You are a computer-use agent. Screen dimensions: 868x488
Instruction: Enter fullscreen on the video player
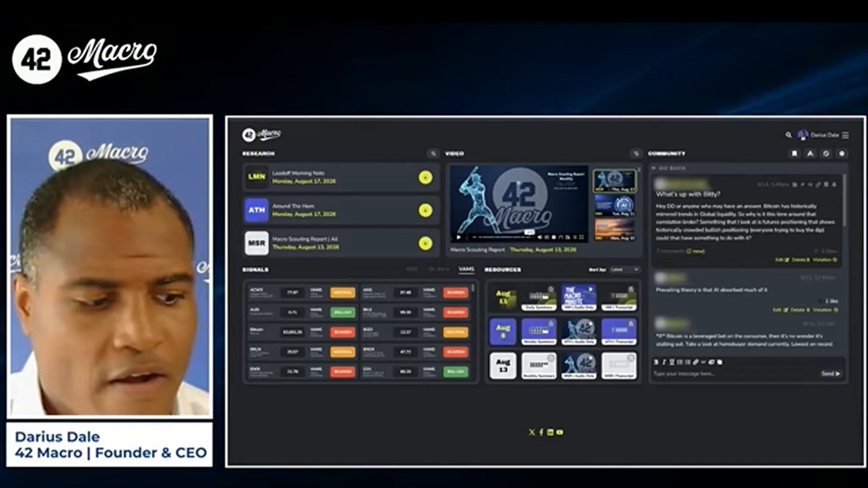tap(582, 237)
